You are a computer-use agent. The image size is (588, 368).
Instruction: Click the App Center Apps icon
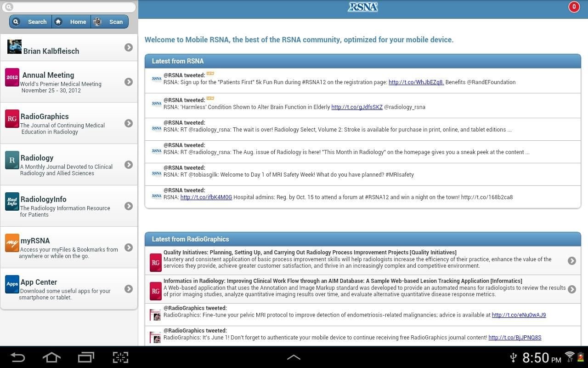pos(12,284)
